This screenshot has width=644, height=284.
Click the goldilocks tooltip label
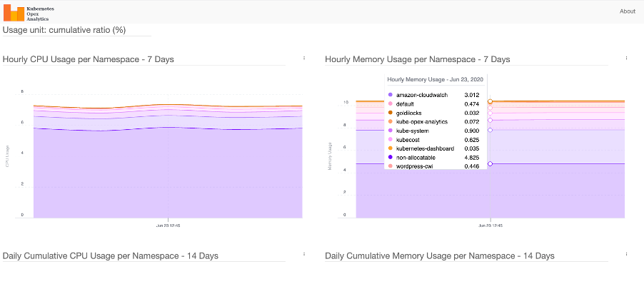(409, 113)
